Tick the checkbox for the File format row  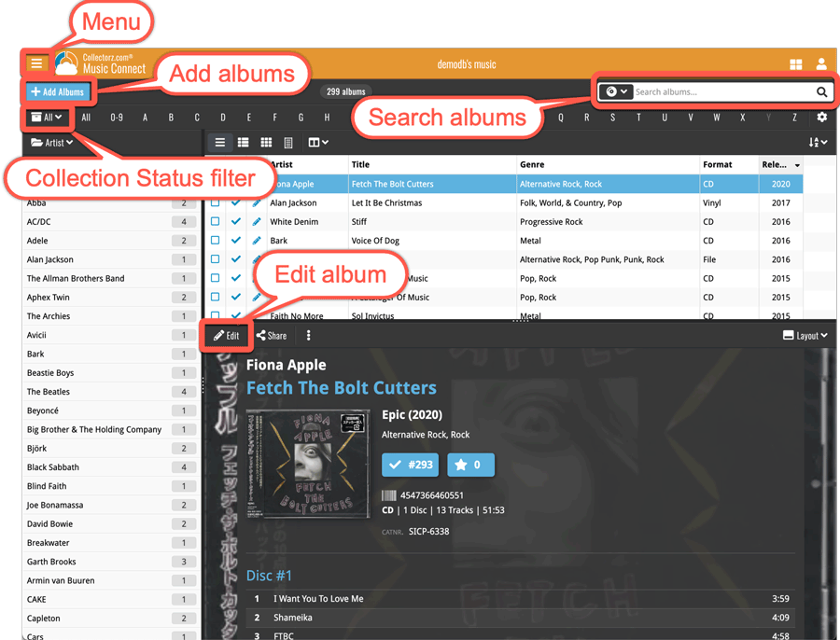click(x=216, y=259)
